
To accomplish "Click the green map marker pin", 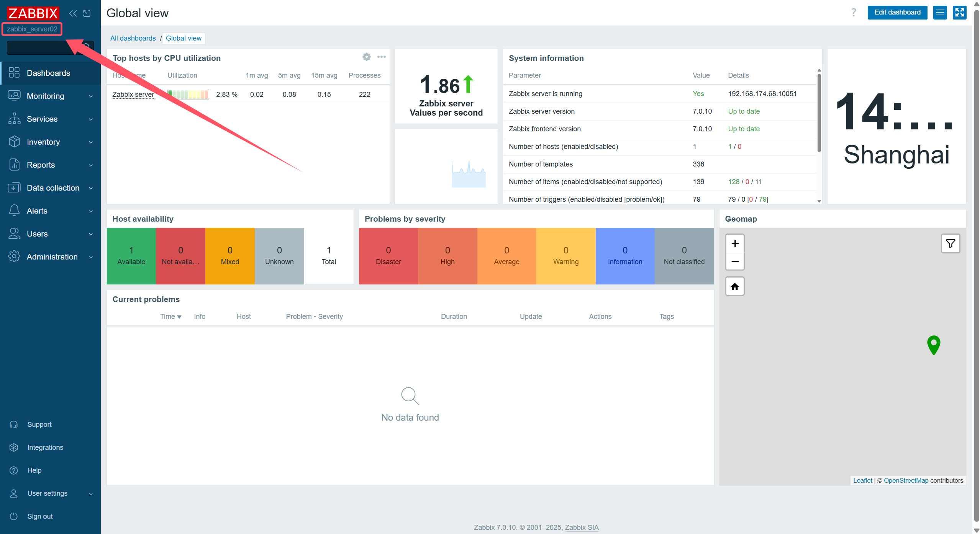I will pos(934,345).
